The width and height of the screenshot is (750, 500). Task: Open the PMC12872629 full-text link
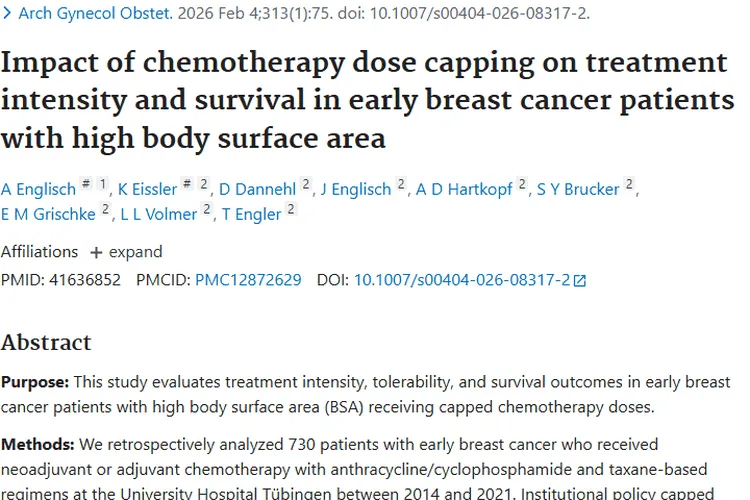(248, 280)
